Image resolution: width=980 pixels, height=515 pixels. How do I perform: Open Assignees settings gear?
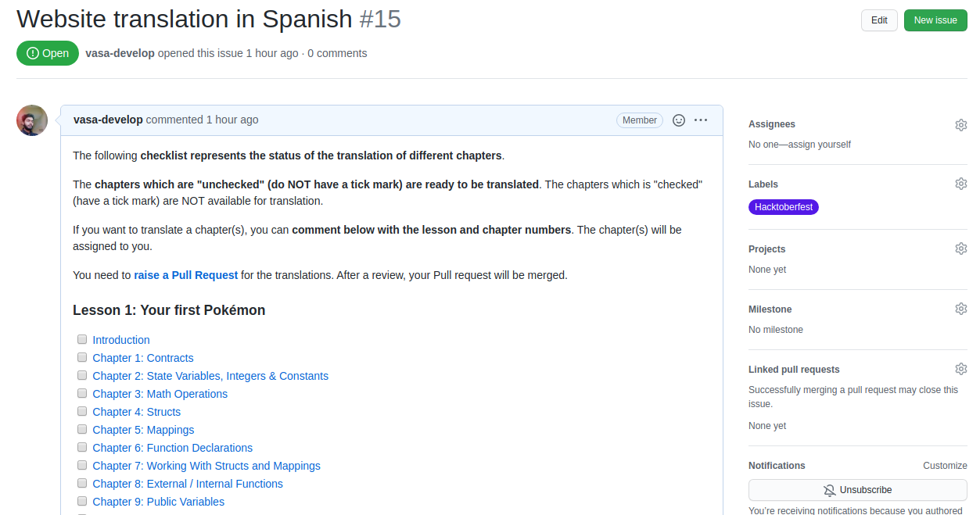point(960,124)
